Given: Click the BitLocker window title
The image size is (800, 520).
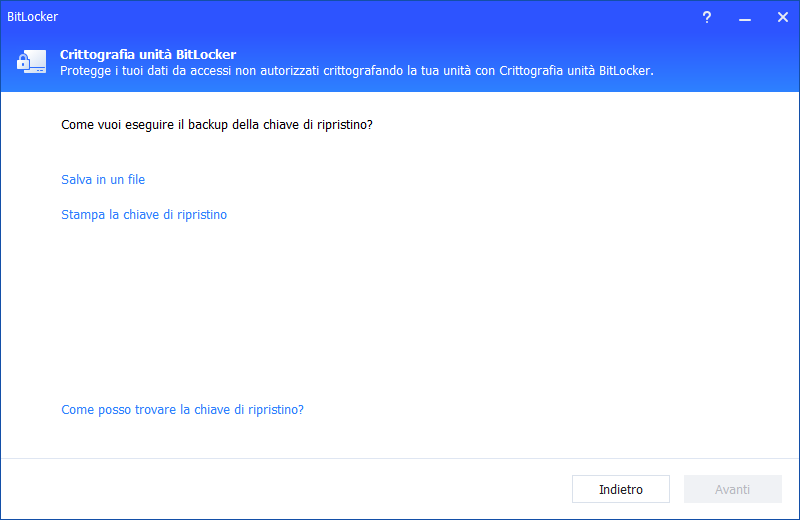Looking at the screenshot, I should (x=33, y=17).
